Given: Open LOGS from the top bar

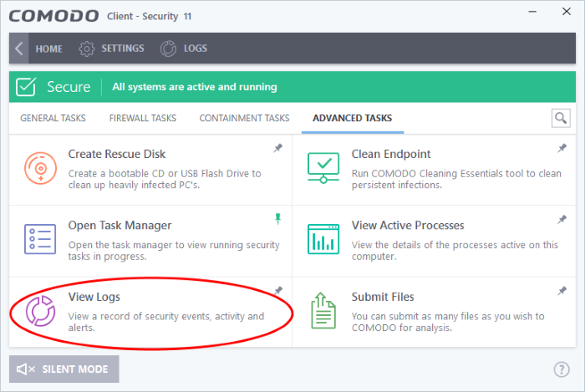Looking at the screenshot, I should click(195, 48).
